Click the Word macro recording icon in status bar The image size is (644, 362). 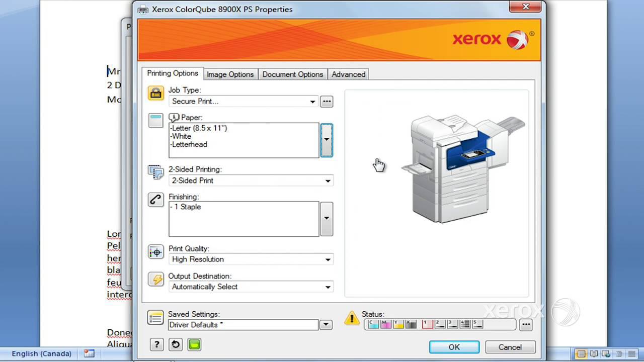pos(89,353)
